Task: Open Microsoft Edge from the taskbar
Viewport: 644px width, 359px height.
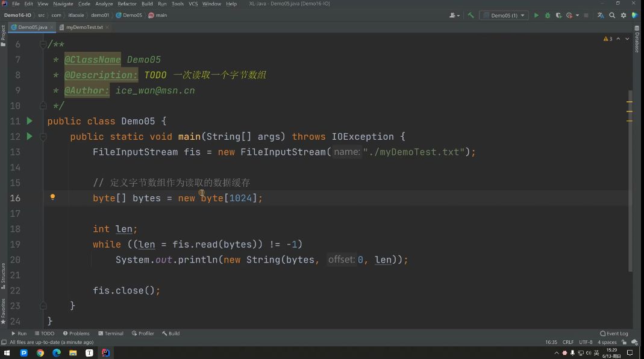Action: click(x=57, y=353)
